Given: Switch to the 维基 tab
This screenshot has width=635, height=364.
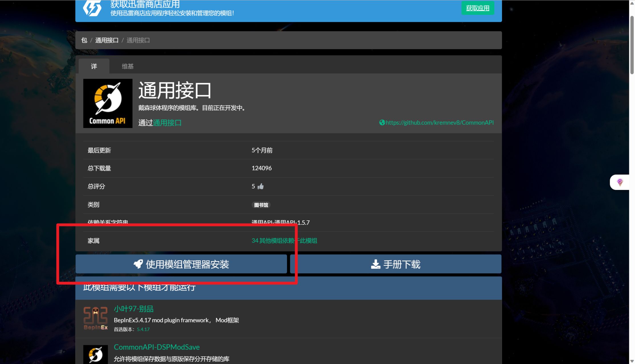Looking at the screenshot, I should [128, 66].
